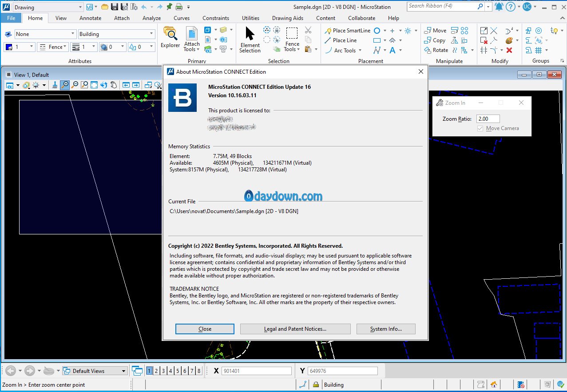The image size is (567, 392).
Task: Open the priority 0 dropdown
Action: pyautogui.click(x=141, y=47)
